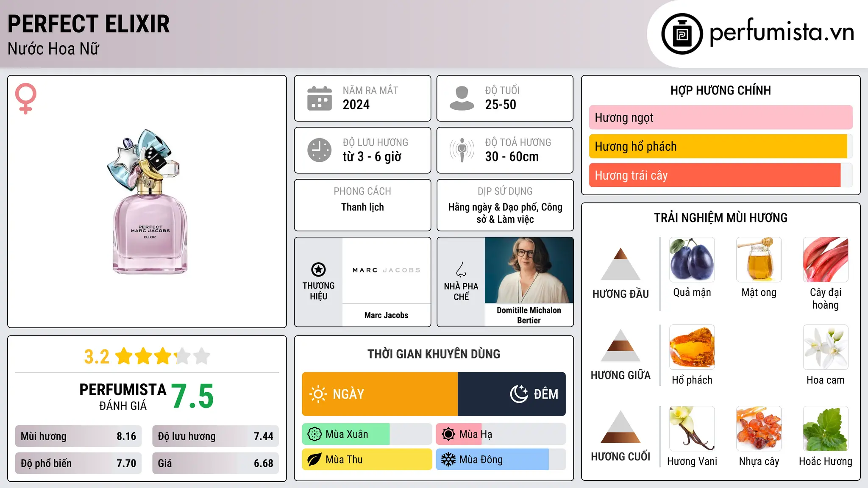Click the Ngày daytime bar

[x=380, y=394]
